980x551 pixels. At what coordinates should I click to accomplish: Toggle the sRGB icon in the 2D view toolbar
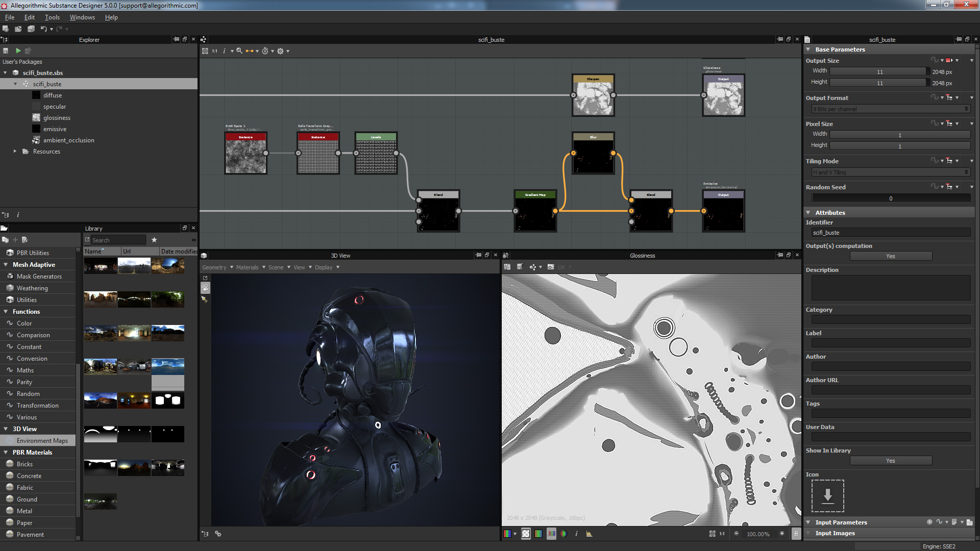point(551,534)
